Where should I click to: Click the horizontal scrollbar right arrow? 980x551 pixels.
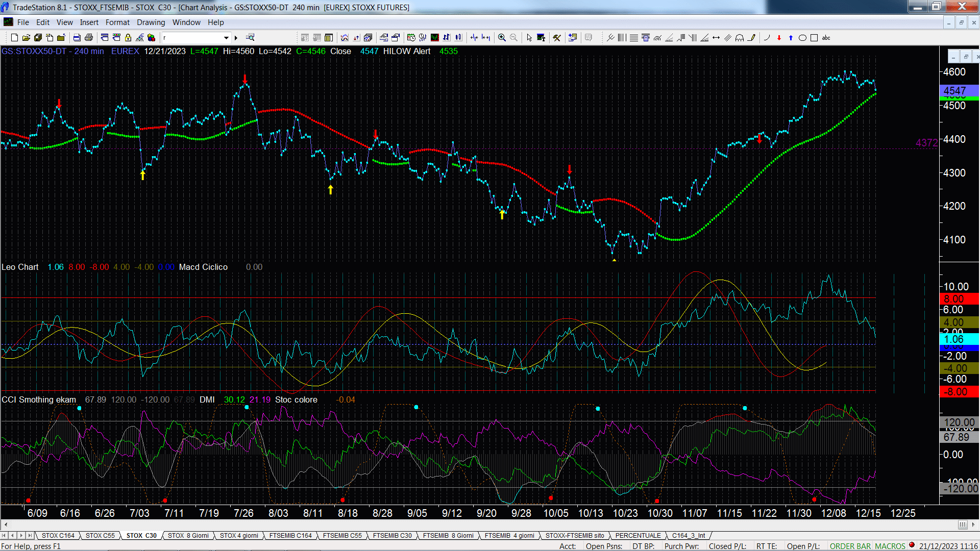coord(973,524)
